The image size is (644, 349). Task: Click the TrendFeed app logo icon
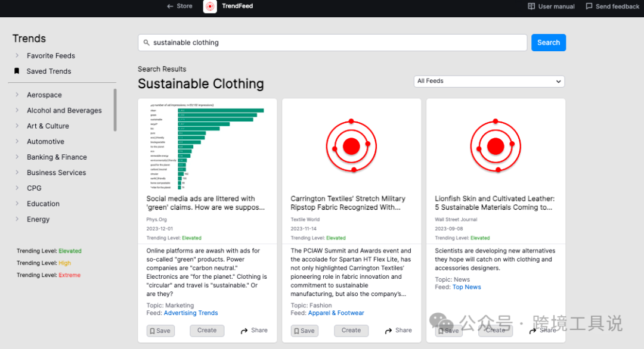(210, 6)
